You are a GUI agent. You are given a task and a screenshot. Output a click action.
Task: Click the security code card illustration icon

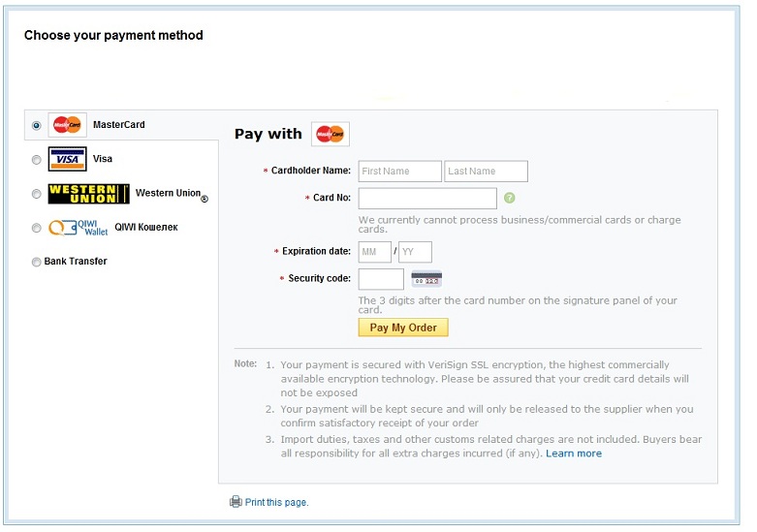[x=426, y=279]
